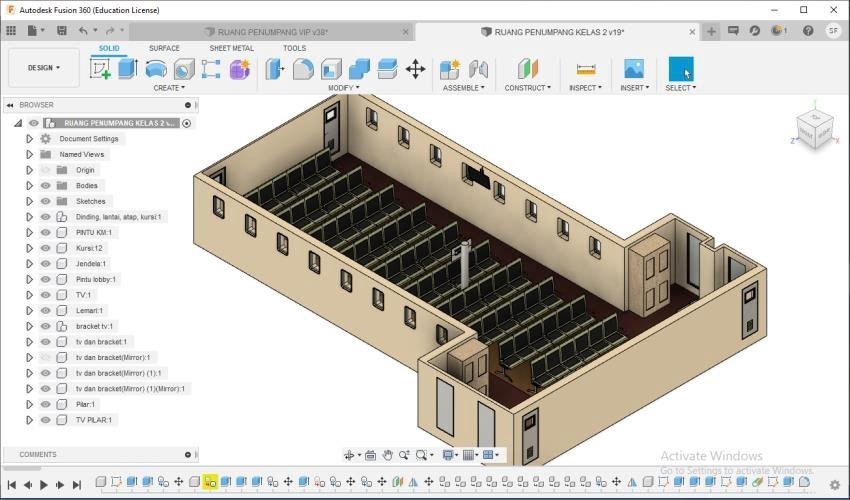This screenshot has height=500, width=850.
Task: Toggle visibility of Kursi:12
Action: 46,248
